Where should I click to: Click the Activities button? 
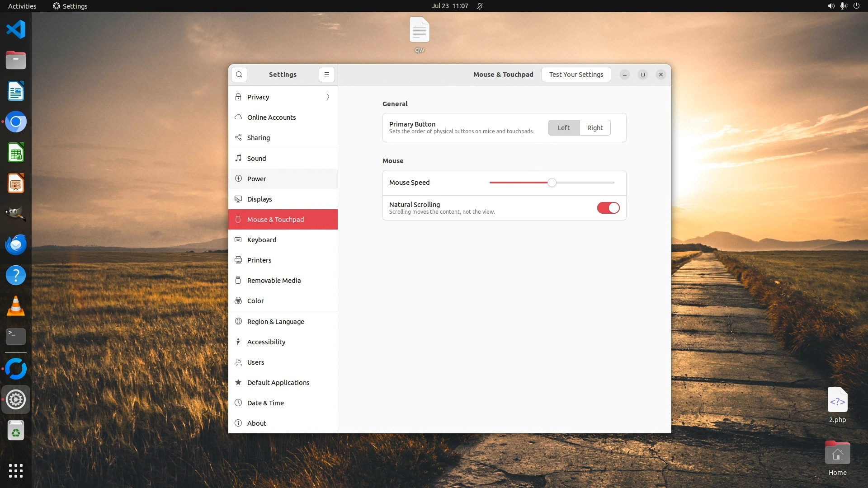[22, 6]
